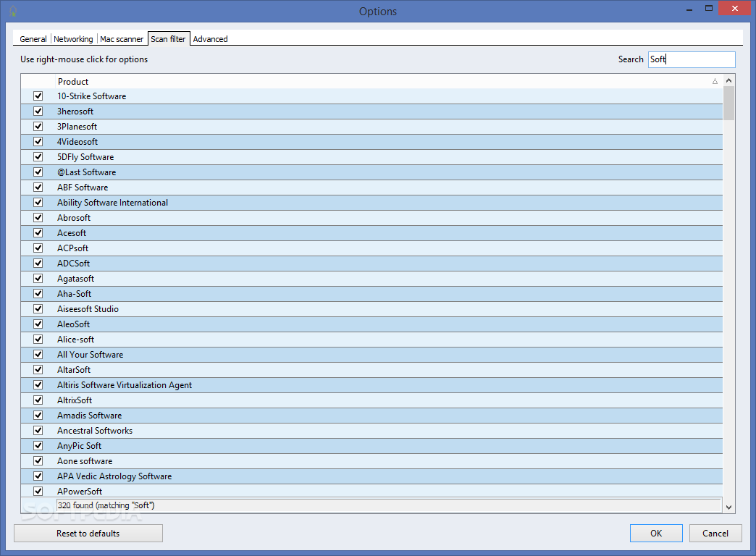Open the Mac scanner tab
756x556 pixels.
(122, 39)
